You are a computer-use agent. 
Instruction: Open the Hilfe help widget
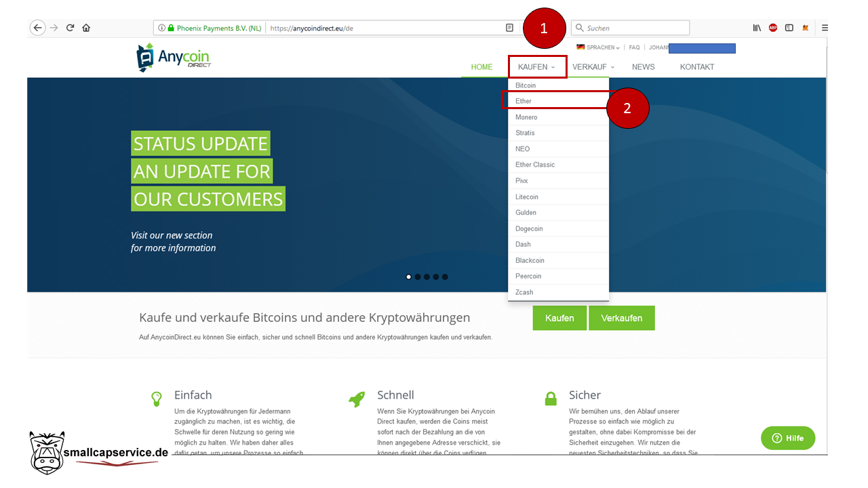click(787, 438)
